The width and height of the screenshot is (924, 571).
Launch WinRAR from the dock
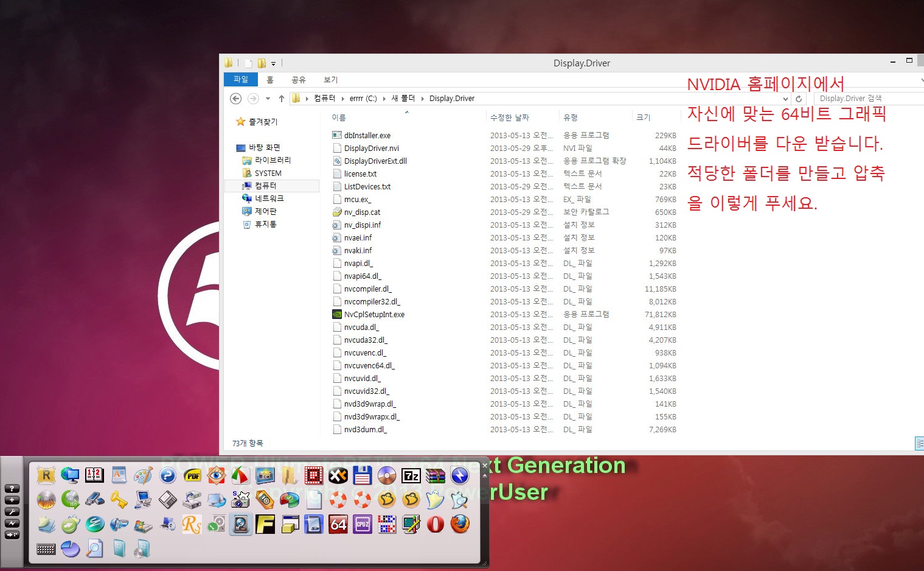coord(436,475)
